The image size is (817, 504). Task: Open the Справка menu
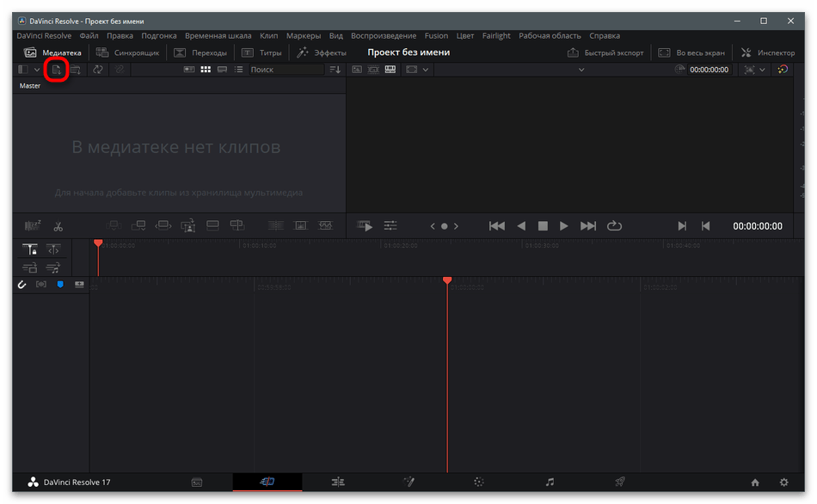pyautogui.click(x=605, y=36)
